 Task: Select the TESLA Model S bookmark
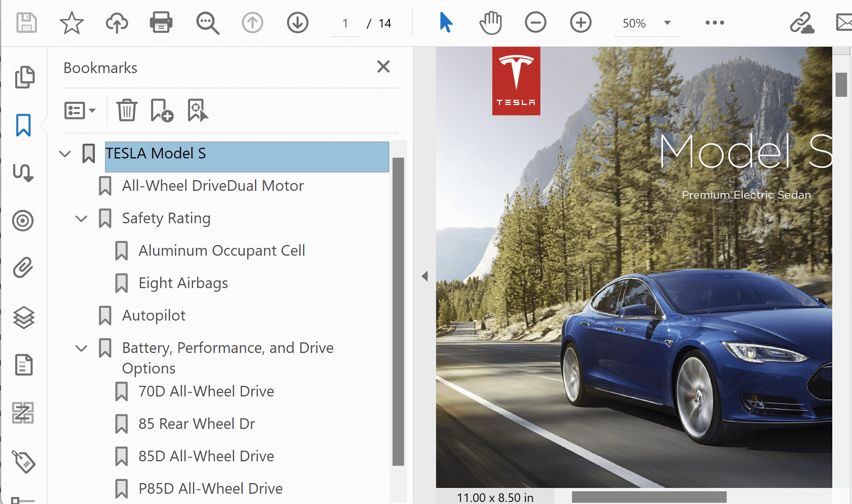point(247,157)
